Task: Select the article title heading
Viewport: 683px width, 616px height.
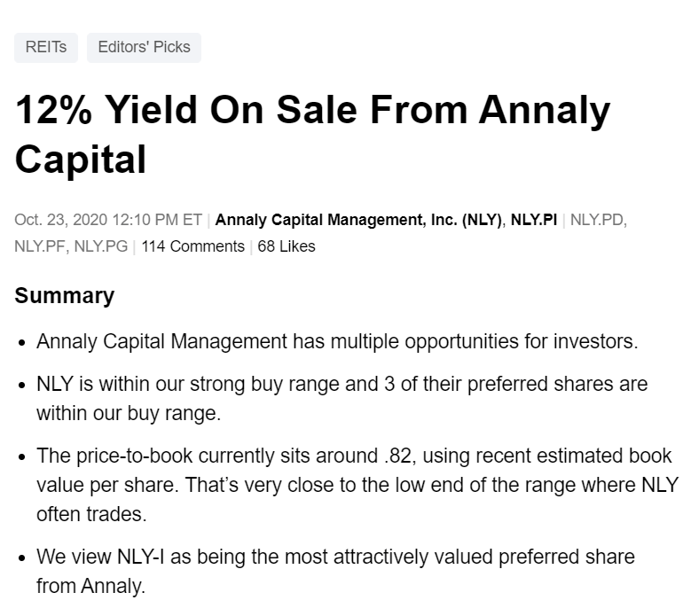Action: click(x=312, y=135)
